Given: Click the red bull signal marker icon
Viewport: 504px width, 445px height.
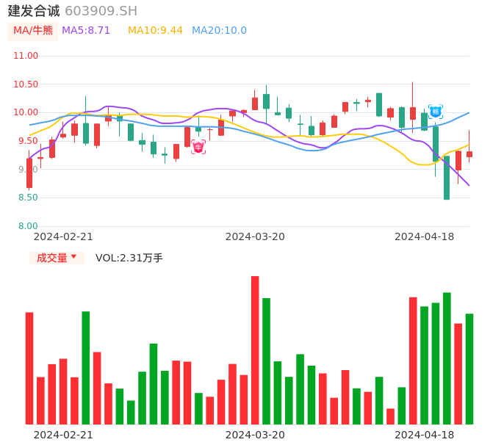Looking at the screenshot, I should point(198,147).
